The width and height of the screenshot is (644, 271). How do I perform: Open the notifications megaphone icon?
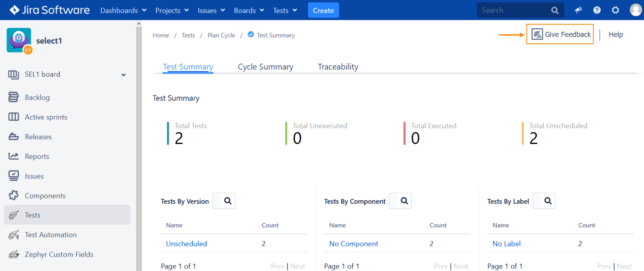click(578, 10)
